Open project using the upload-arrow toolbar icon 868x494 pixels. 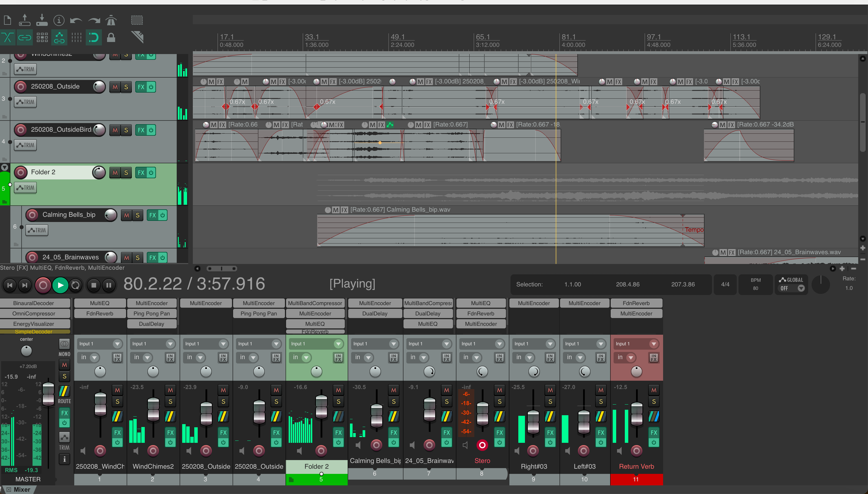point(24,20)
